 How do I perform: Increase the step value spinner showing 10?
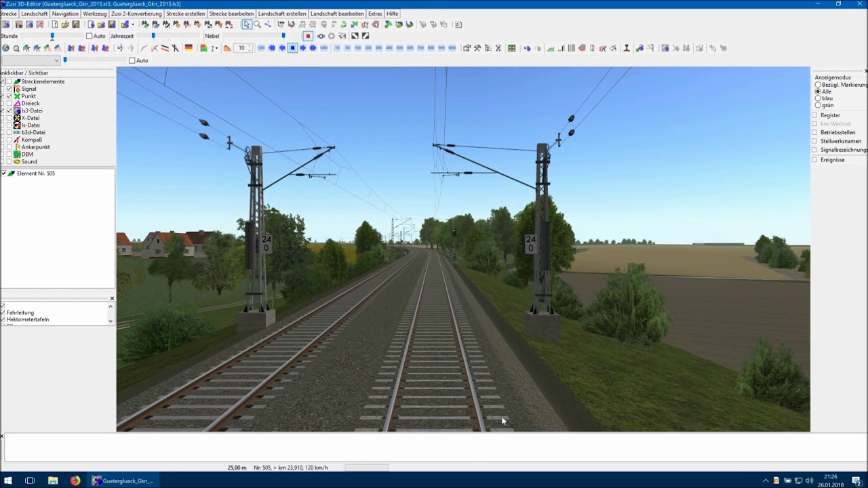[250, 46]
